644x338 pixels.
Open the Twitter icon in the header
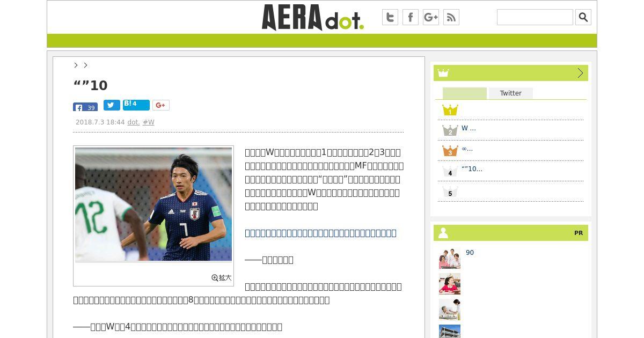tap(390, 17)
